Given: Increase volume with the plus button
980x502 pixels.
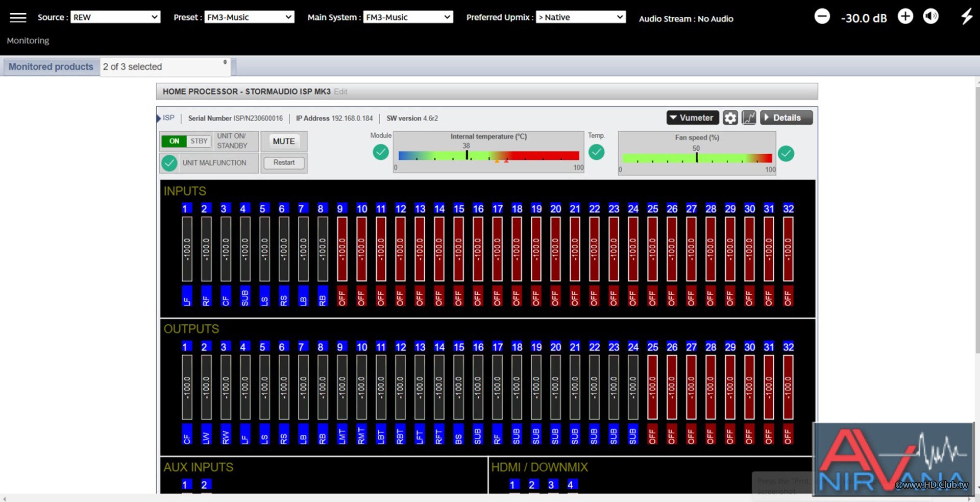Looking at the screenshot, I should (905, 17).
